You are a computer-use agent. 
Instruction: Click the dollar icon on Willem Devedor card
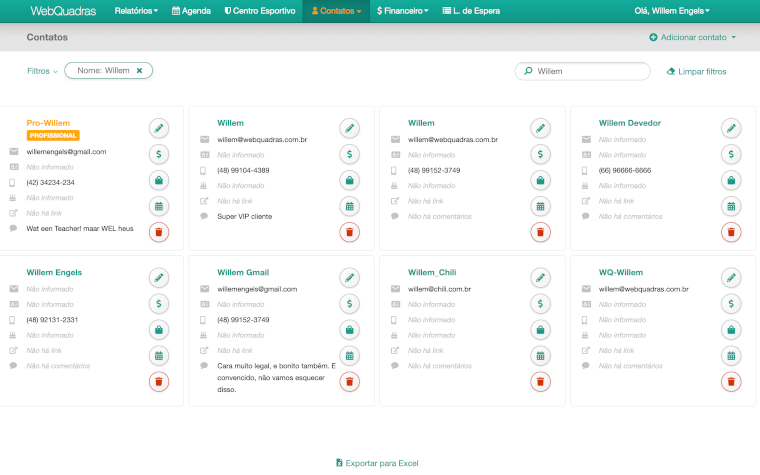pos(731,154)
